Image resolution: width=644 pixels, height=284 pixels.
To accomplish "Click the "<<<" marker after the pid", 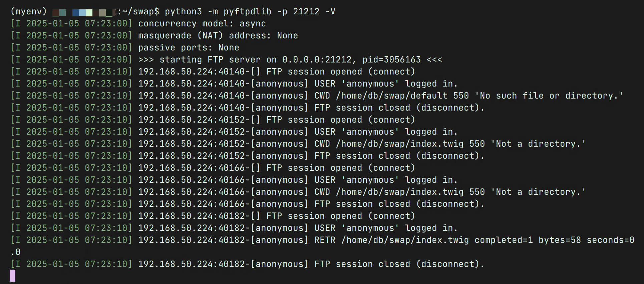I will click(x=434, y=59).
